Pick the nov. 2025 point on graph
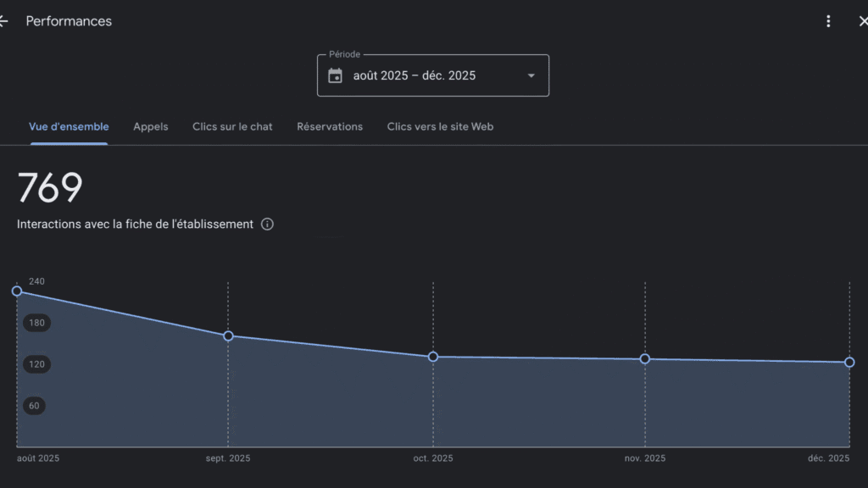The height and width of the screenshot is (488, 868). click(645, 359)
